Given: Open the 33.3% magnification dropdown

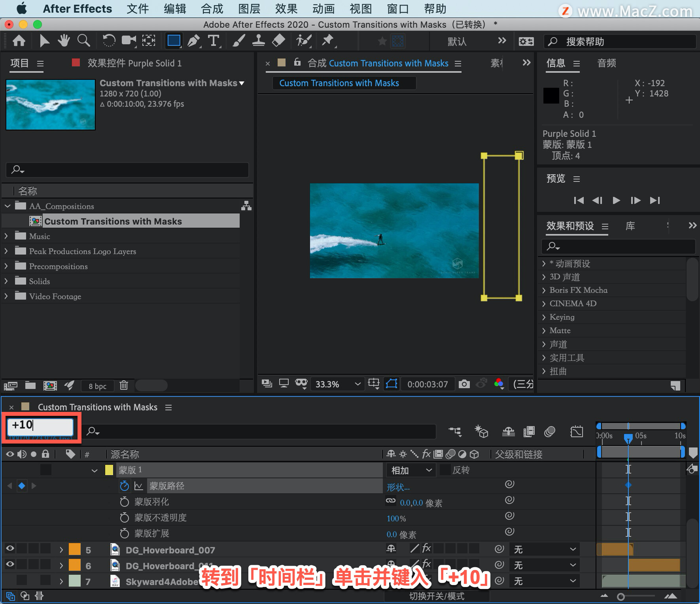Looking at the screenshot, I should point(338,384).
